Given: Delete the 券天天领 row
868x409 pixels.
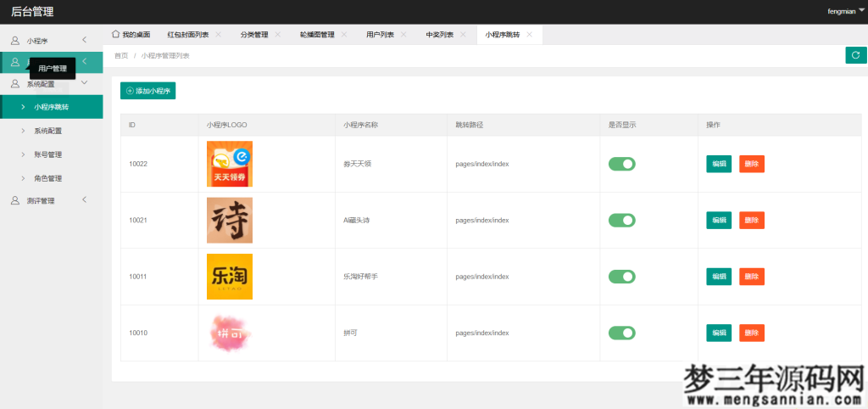Looking at the screenshot, I should click(752, 164).
